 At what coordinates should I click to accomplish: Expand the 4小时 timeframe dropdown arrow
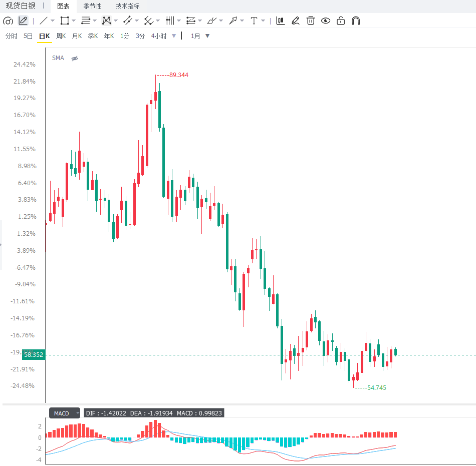click(174, 36)
